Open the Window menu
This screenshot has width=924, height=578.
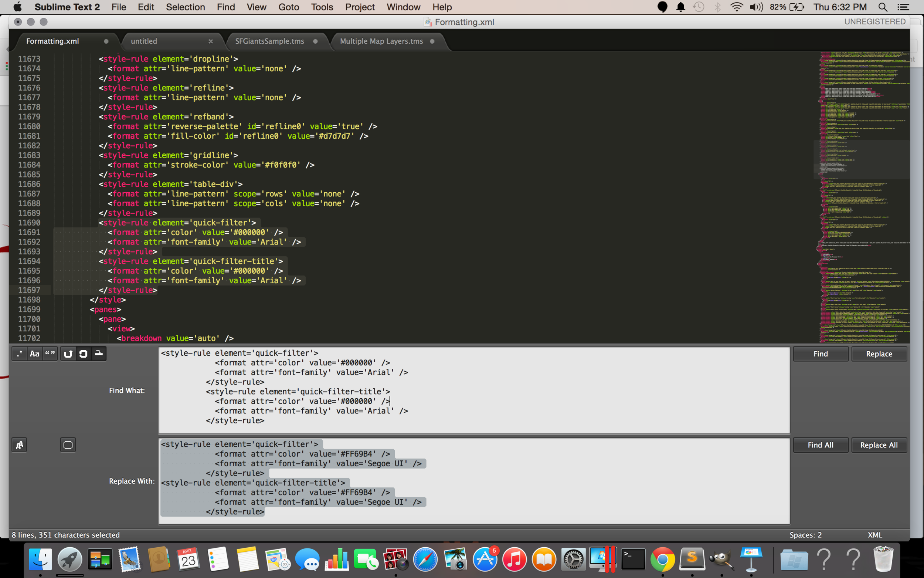click(x=403, y=7)
